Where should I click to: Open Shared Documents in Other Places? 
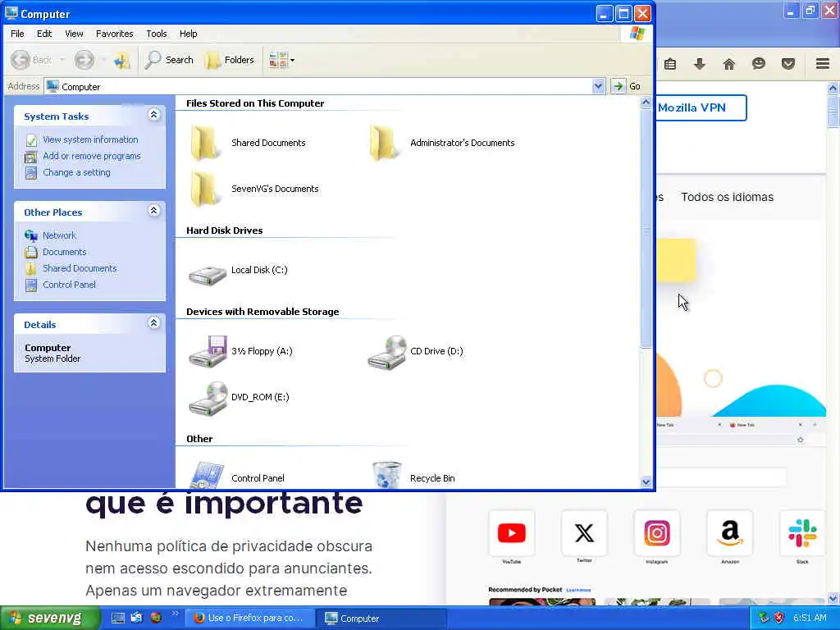tap(80, 268)
